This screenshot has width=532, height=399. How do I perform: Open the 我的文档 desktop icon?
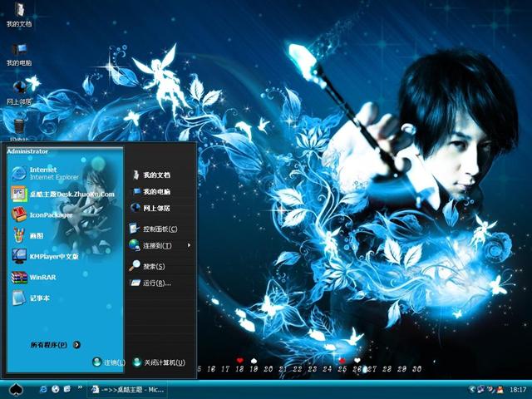coord(19,14)
